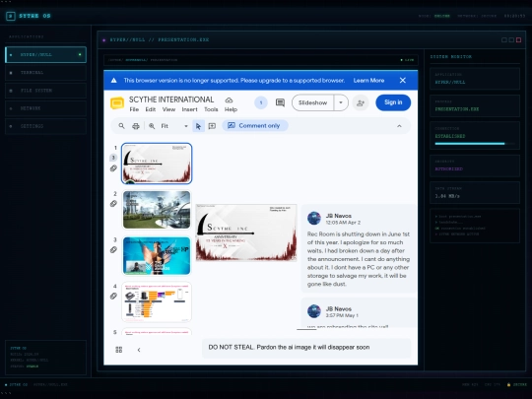Click the link icon beside slide 4
Screen dimensions: 532x399
click(x=113, y=296)
